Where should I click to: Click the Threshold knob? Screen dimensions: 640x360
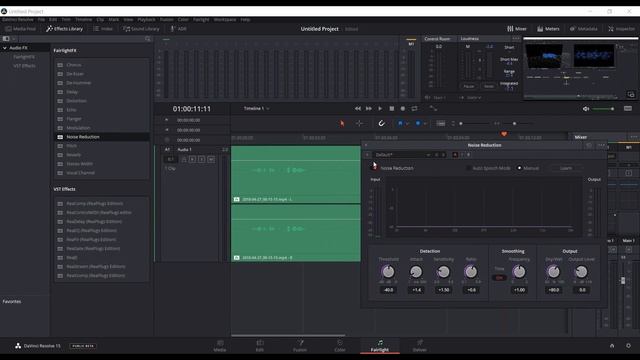coord(388,271)
